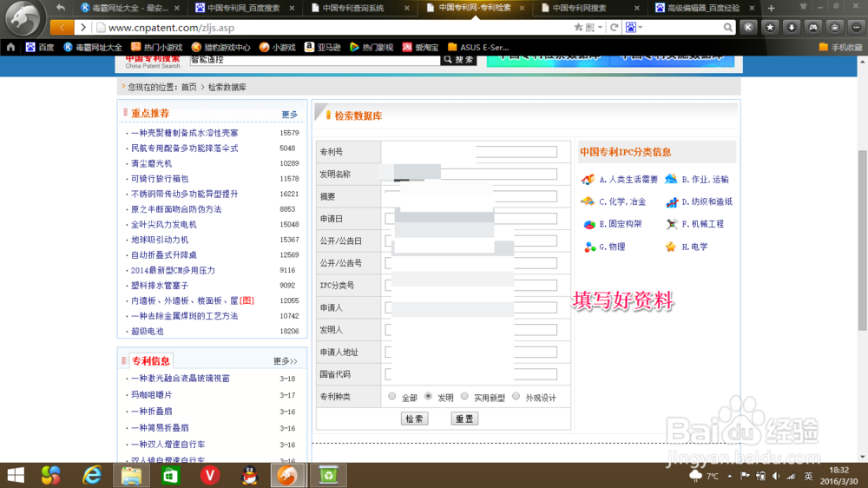Select 实用新型 patent type radio button
The height and width of the screenshot is (488, 868).
pos(464,396)
